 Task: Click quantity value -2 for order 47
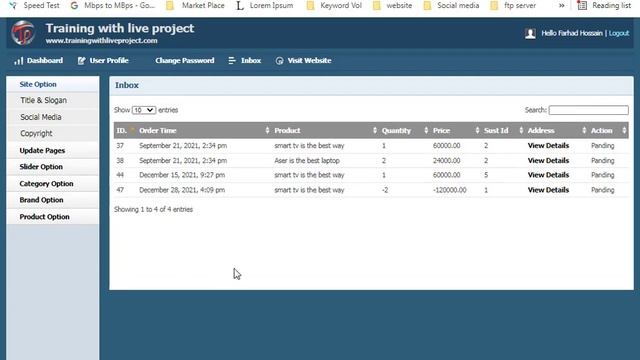[x=385, y=190]
